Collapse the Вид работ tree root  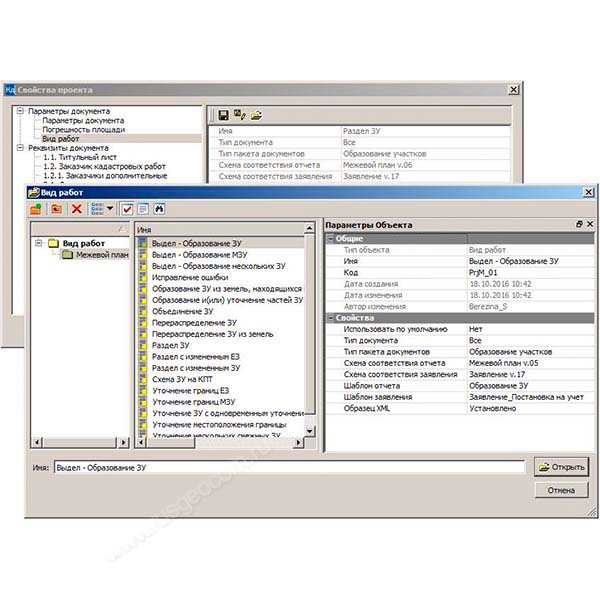(x=39, y=242)
